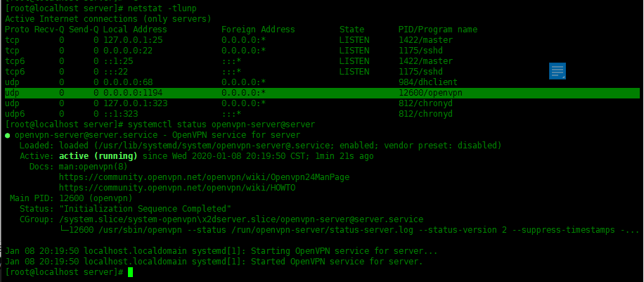This screenshot has height=282, width=644.
Task: Click the 'Initialization Sequence Completed' status text
Action: point(145,209)
